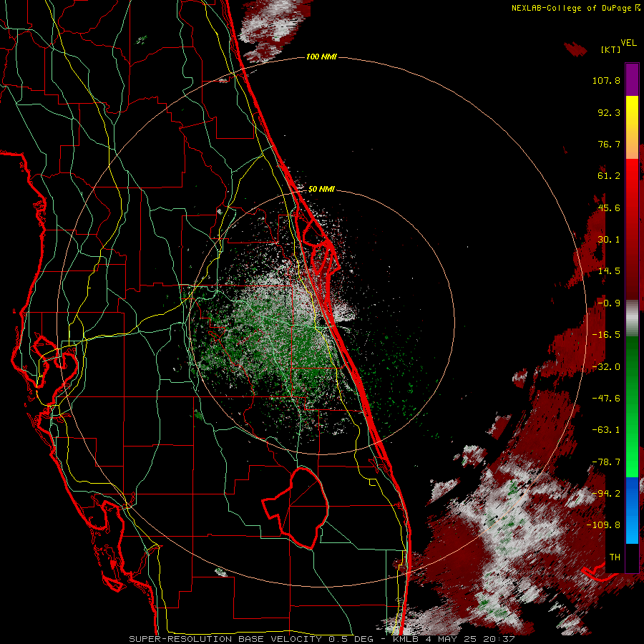The width and height of the screenshot is (644, 644).
Task: Select the -16.5 velocity scale value
Action: 606,335
